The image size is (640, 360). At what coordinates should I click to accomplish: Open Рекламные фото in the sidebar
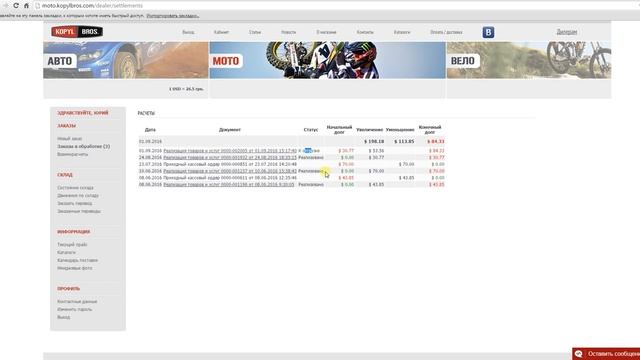[x=75, y=268]
